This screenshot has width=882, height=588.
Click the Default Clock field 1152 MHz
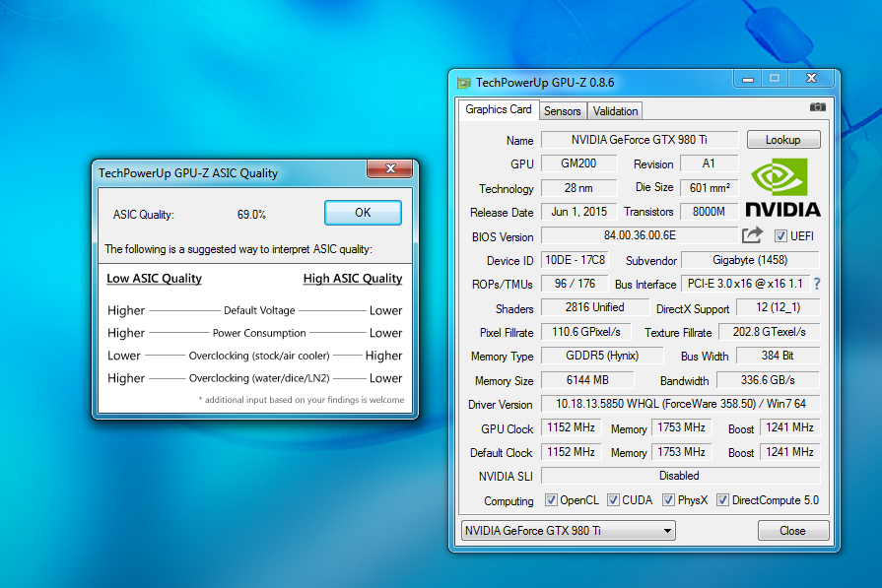click(571, 452)
